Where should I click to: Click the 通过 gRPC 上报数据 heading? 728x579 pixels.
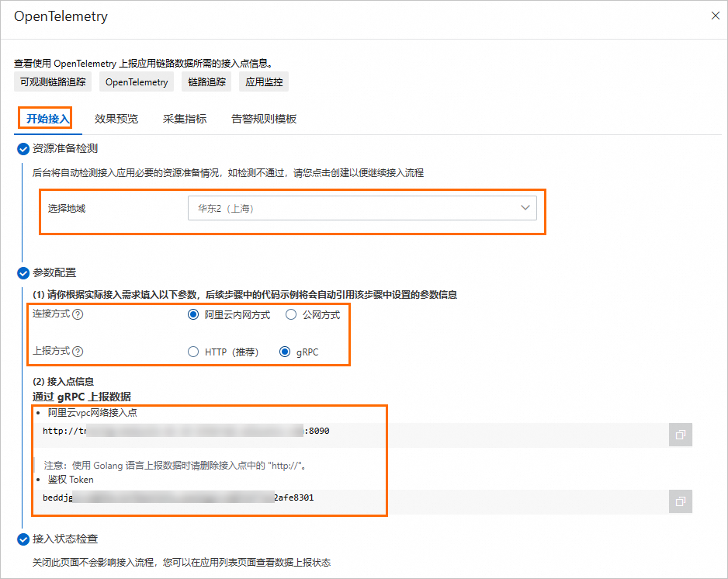click(81, 397)
